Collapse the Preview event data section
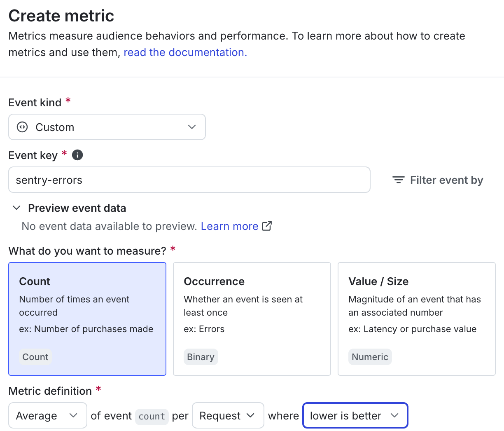504x431 pixels. click(16, 208)
